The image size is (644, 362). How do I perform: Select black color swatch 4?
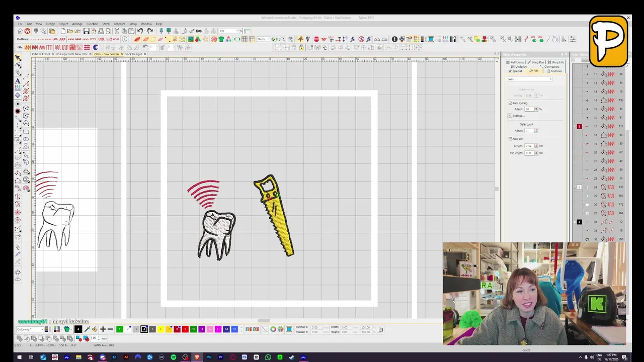(x=144, y=329)
